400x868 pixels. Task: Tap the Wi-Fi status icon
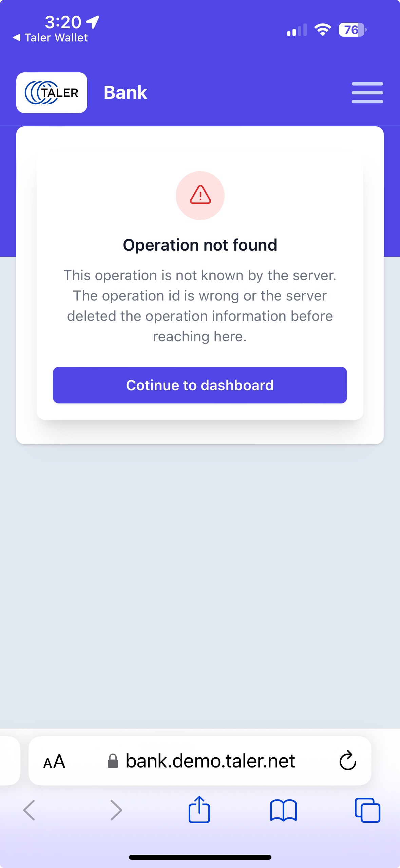(x=323, y=30)
